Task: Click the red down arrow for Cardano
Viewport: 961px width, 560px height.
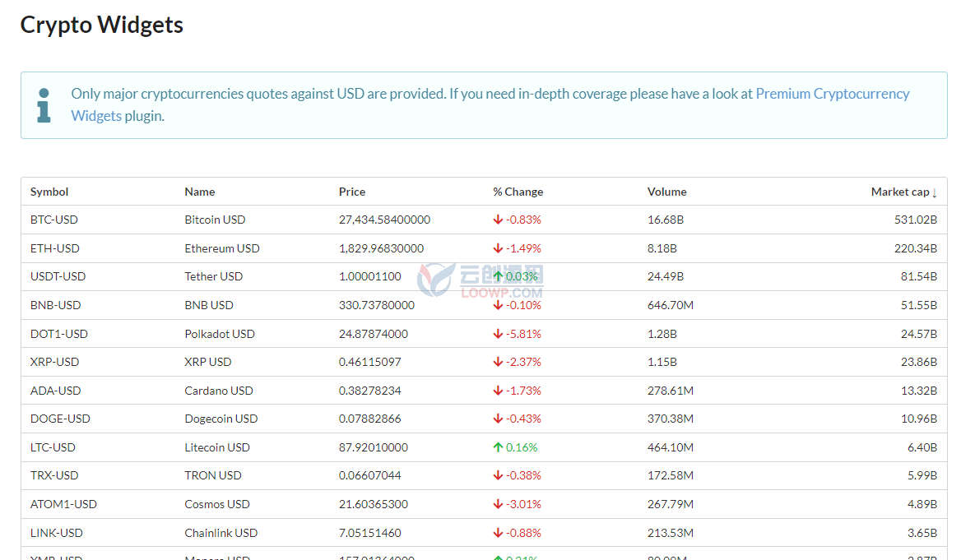Action: [x=498, y=391]
